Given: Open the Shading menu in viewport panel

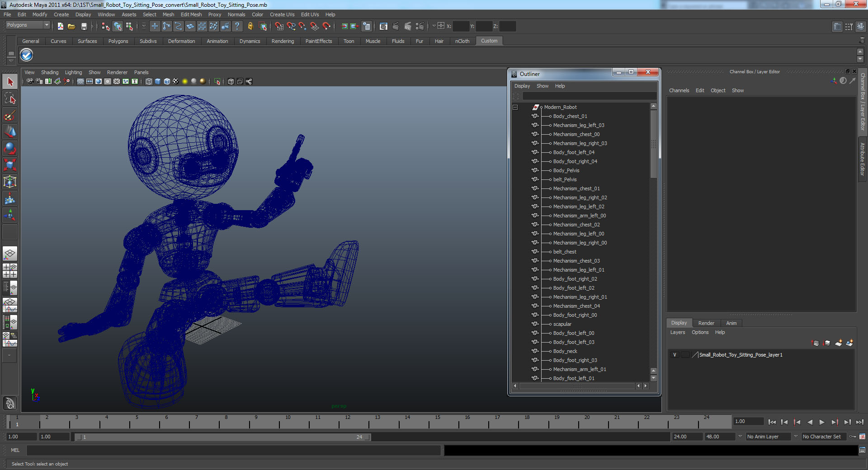Looking at the screenshot, I should coord(50,72).
